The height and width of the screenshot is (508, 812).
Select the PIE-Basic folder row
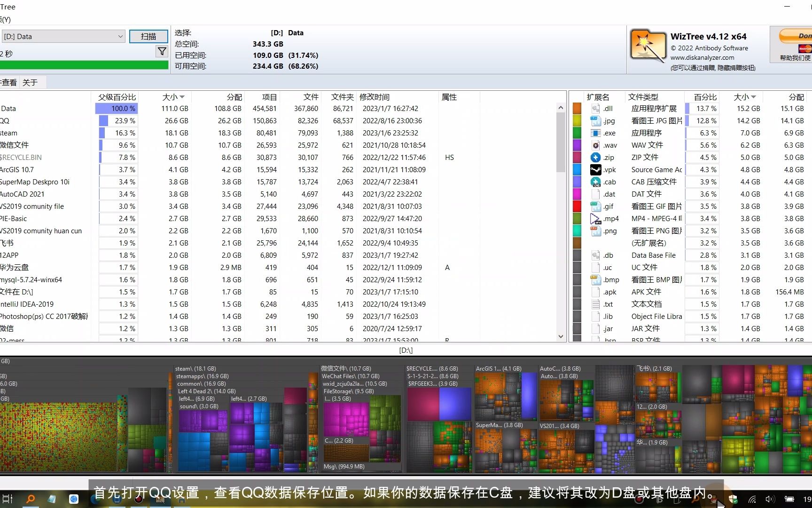click(277, 219)
